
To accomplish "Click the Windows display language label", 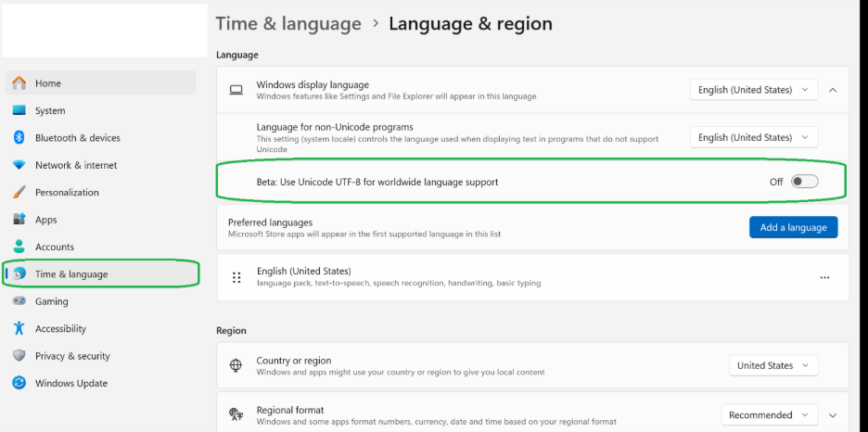I will point(313,84).
